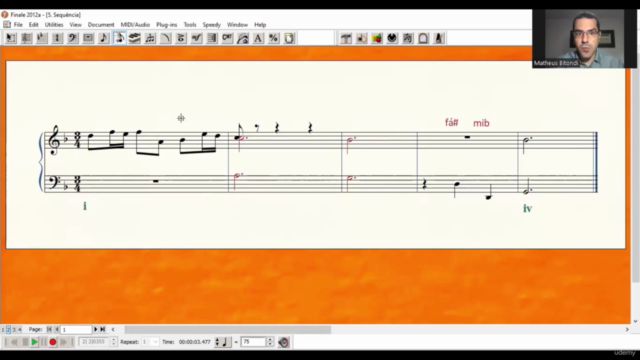
Task: Activate the Chord tool (CM7 icon)
Action: point(227,38)
